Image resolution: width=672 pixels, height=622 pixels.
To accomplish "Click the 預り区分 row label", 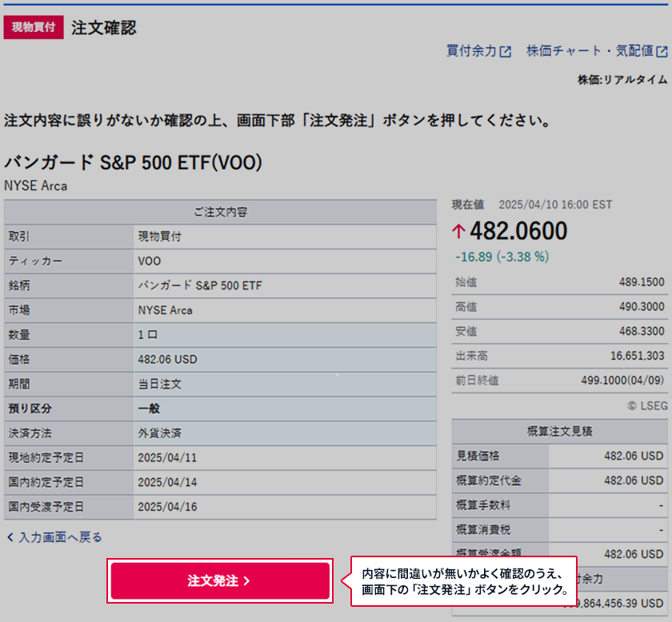I will [30, 409].
